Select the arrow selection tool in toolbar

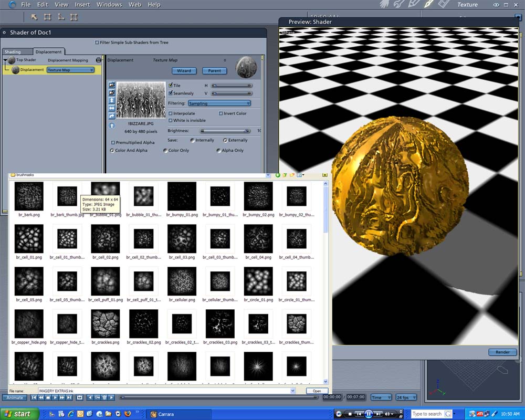pos(34,17)
